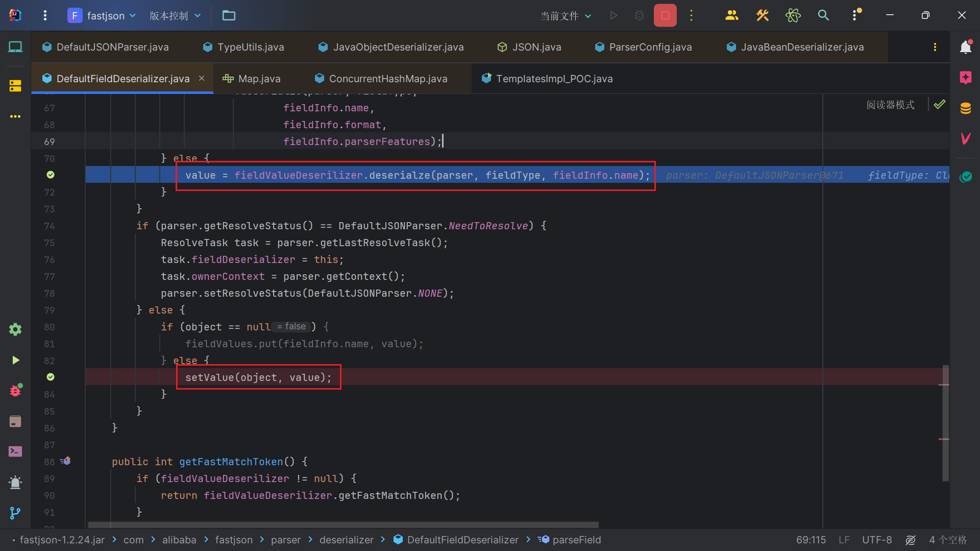Open the red V plugin icon on right sidebar

966,138
